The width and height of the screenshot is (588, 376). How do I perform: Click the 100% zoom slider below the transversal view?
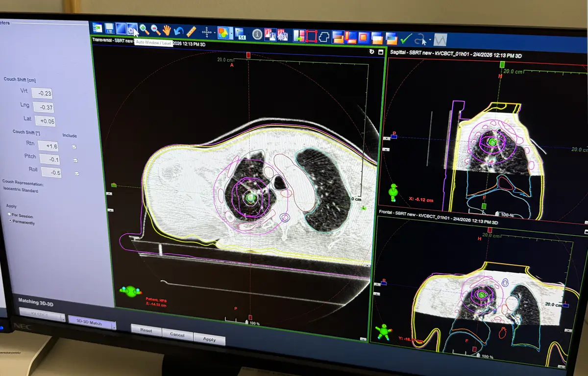coord(247,322)
